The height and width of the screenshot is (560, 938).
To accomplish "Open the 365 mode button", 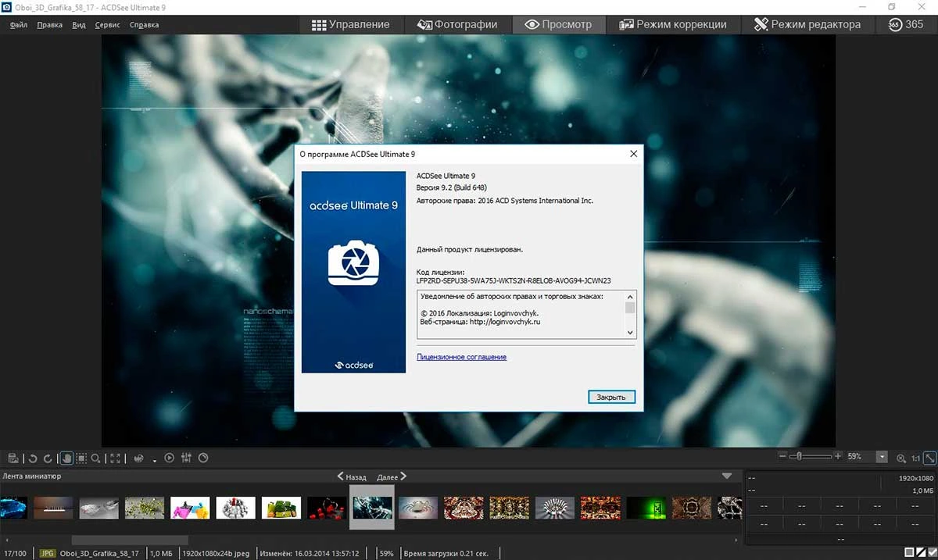I will coord(906,24).
